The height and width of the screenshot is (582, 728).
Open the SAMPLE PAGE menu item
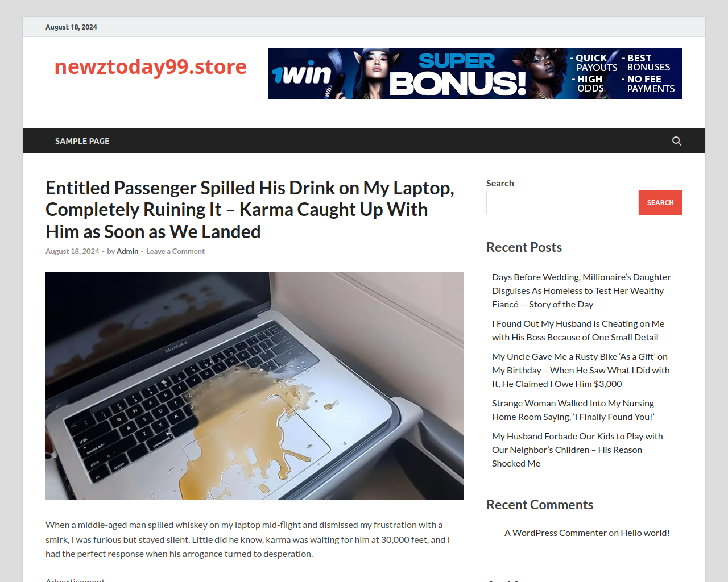pyautogui.click(x=82, y=141)
